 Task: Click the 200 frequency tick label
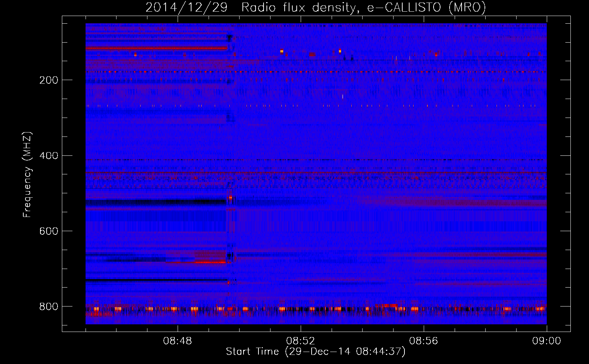pos(49,80)
